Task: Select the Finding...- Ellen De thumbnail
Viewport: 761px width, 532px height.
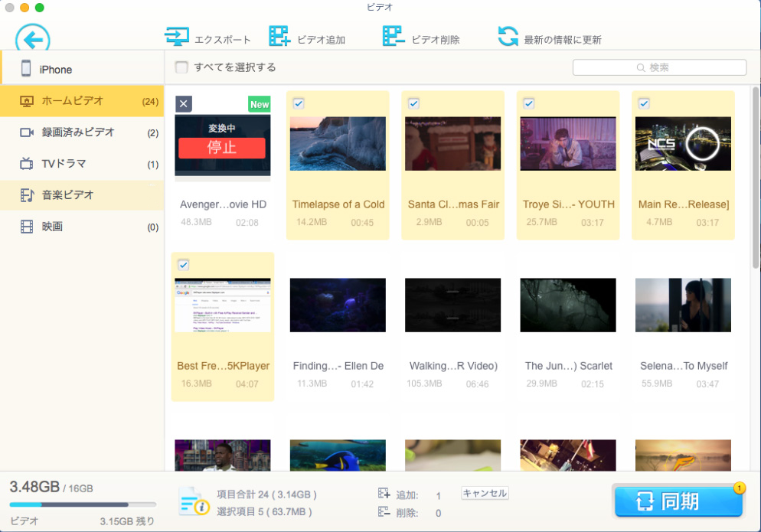Action: coord(338,305)
